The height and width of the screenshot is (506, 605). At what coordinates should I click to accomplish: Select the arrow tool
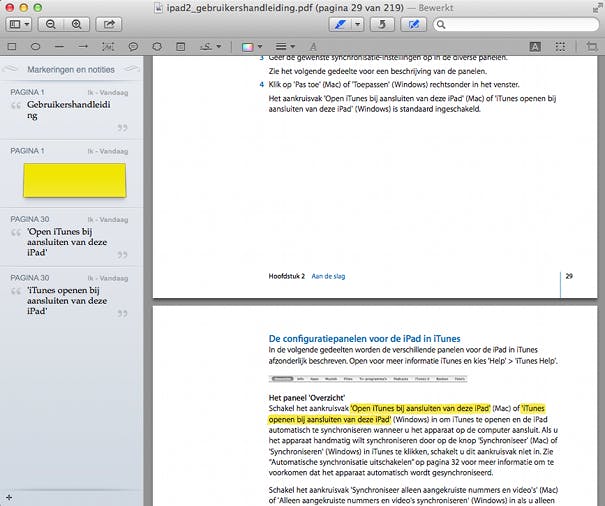click(x=83, y=47)
